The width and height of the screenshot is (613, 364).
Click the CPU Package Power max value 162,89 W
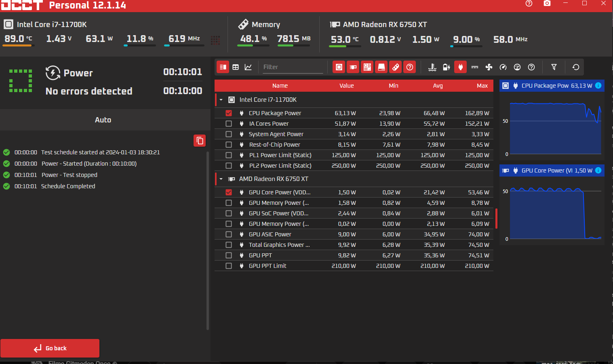(477, 113)
